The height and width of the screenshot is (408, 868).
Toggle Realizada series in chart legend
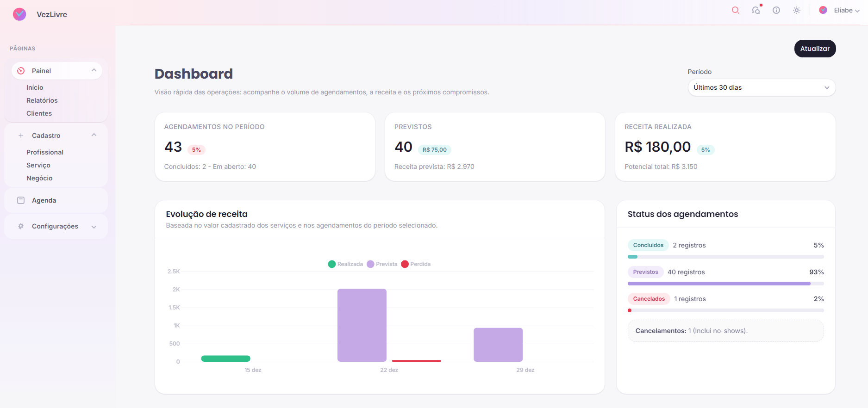(x=345, y=264)
